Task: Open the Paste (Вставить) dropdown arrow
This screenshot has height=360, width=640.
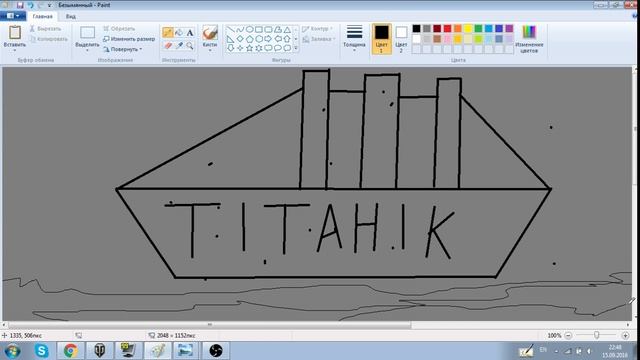Action: [x=15, y=50]
